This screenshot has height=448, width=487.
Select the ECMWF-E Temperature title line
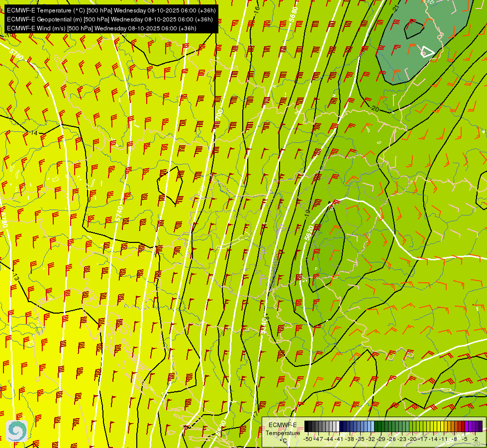coord(111,10)
